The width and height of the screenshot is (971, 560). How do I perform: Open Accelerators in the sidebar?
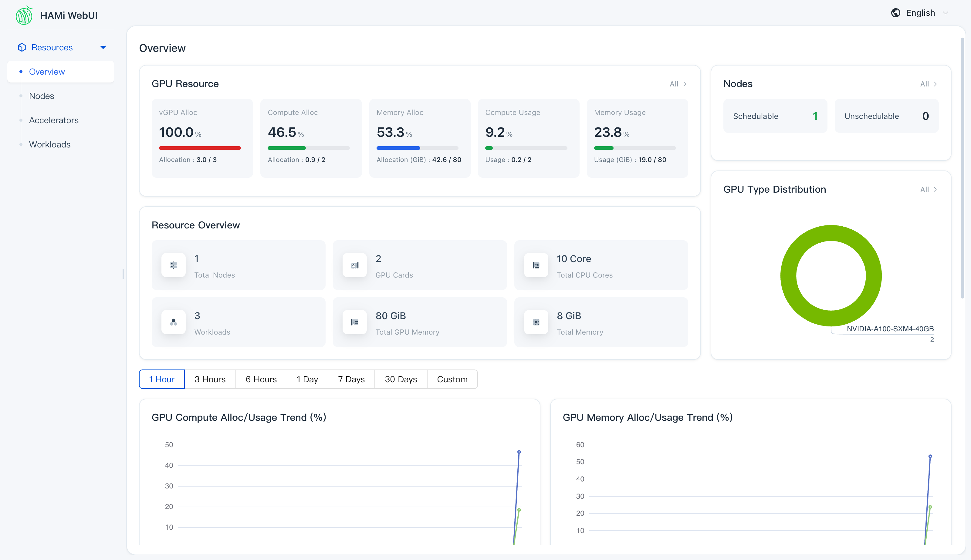pos(61,120)
